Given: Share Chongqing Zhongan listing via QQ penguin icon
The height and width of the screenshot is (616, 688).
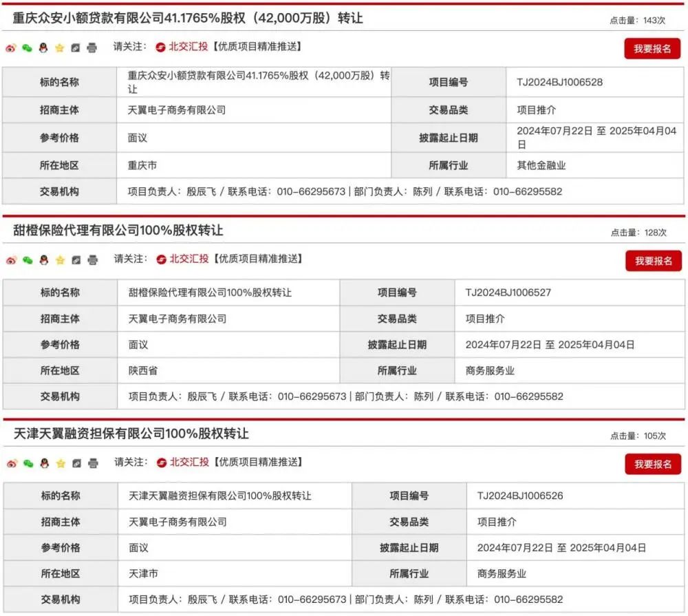Looking at the screenshot, I should coord(43,47).
